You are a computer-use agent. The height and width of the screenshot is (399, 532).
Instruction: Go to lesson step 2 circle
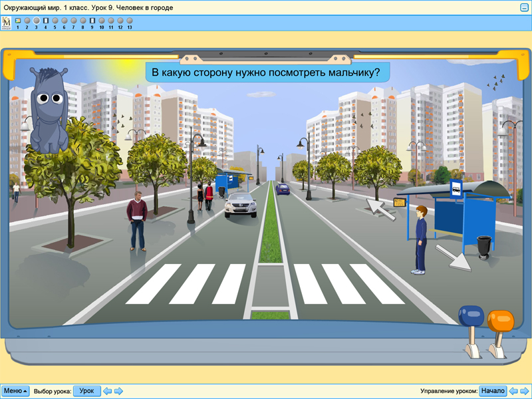click(x=27, y=21)
